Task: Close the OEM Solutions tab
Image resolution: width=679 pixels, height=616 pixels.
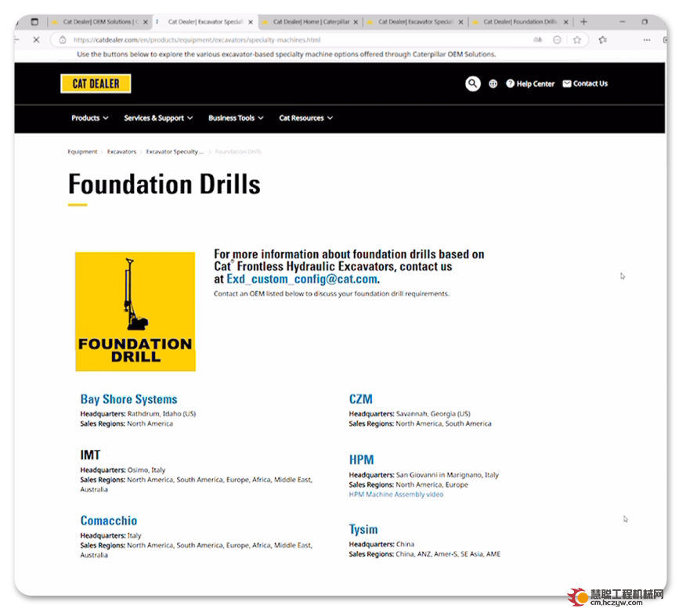Action: coord(146,22)
